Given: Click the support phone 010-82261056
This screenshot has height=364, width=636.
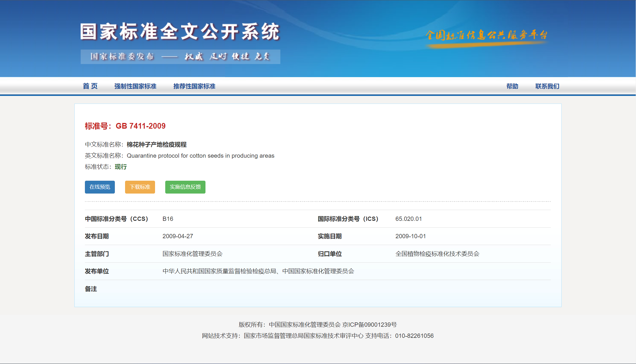Looking at the screenshot, I should tap(414, 336).
